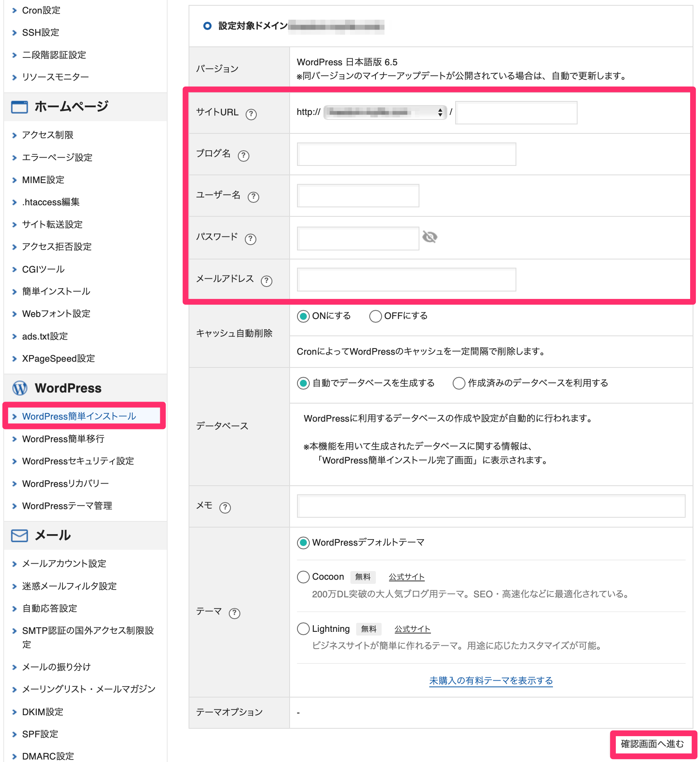700x762 pixels.
Task: Open WordPressテーマ管理 in sidebar
Action: coord(67,506)
